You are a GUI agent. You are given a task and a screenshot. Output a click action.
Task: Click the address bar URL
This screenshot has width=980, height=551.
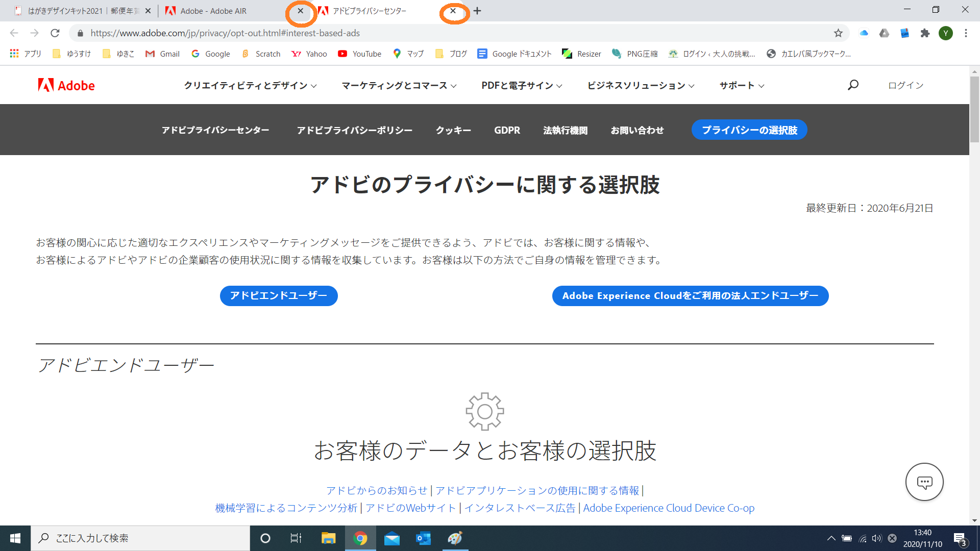(225, 33)
